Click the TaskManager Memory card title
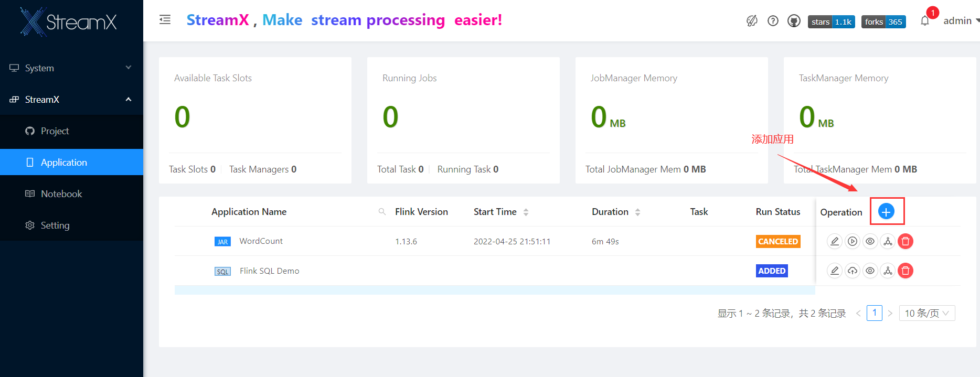The height and width of the screenshot is (377, 980). pyautogui.click(x=844, y=78)
